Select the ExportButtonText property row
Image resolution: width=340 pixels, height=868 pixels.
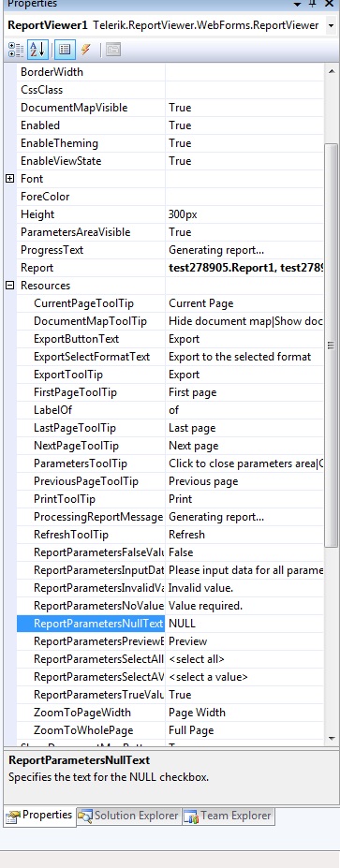[164, 339]
